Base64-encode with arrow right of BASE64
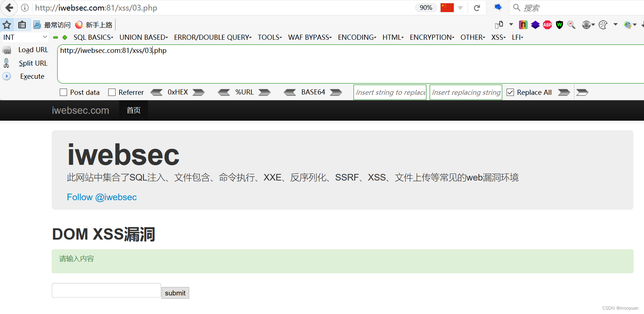This screenshot has width=644, height=314. pos(336,92)
